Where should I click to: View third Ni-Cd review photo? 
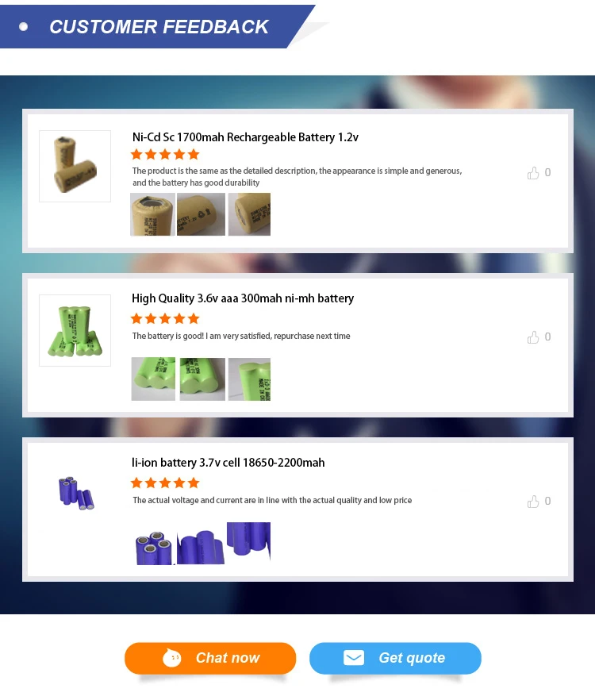[249, 214]
